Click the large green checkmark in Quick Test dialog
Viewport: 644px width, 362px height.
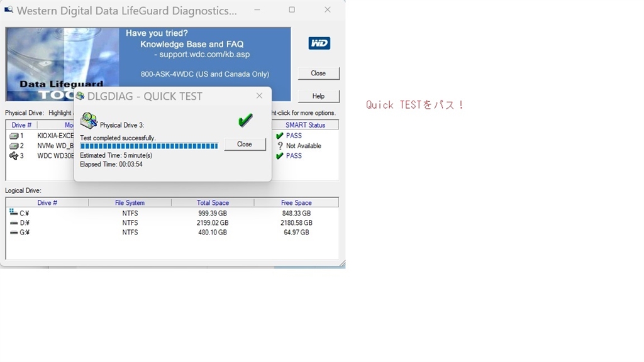point(245,120)
